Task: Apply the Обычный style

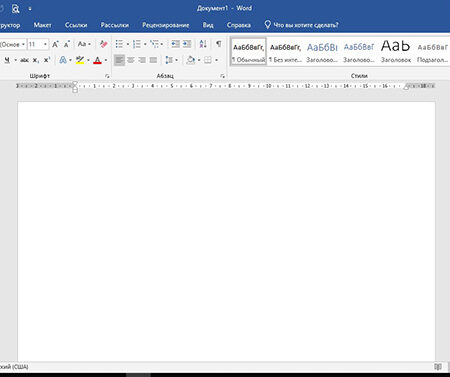Action: pyautogui.click(x=248, y=52)
